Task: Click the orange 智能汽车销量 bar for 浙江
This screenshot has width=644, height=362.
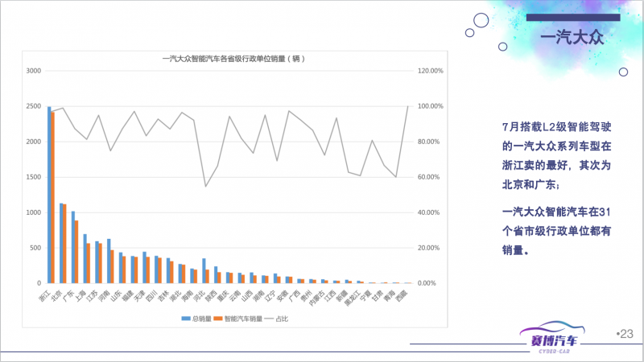Action: click(x=52, y=197)
